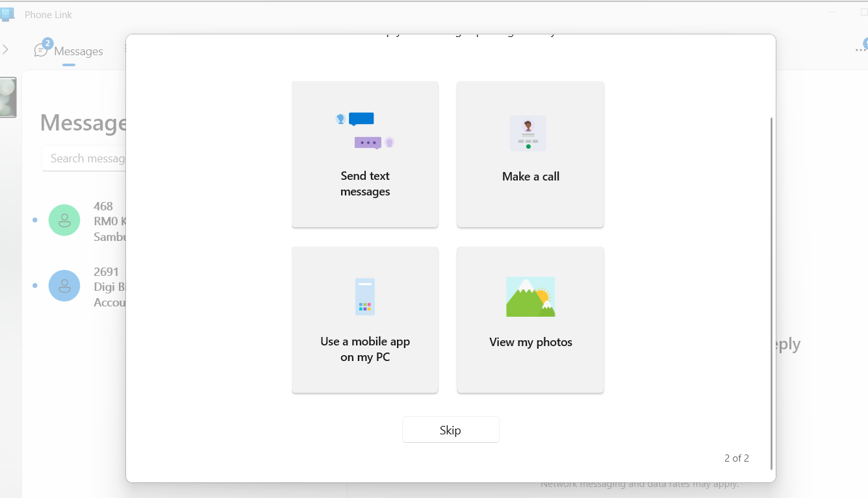
Task: Open the conversation from 468
Action: pos(107,221)
